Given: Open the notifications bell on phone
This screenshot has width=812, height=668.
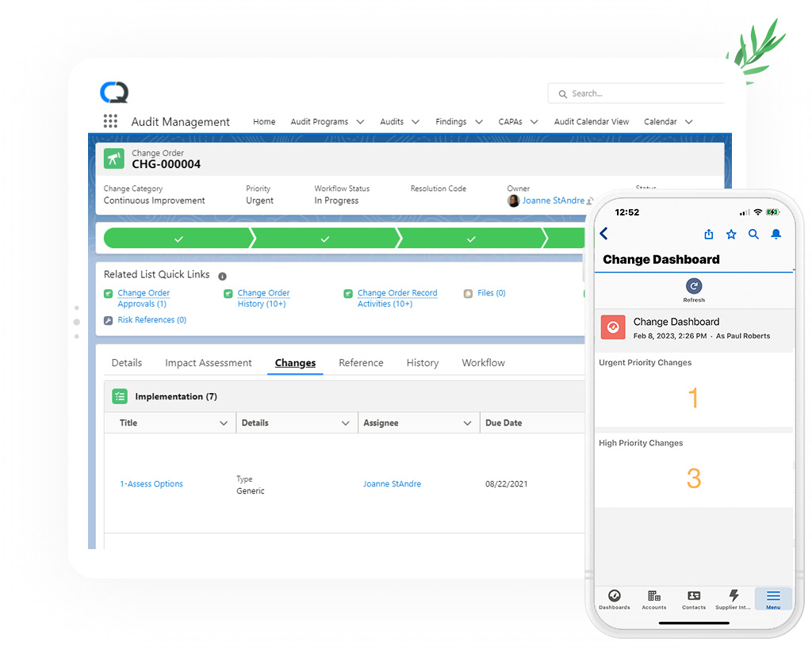Looking at the screenshot, I should [776, 234].
